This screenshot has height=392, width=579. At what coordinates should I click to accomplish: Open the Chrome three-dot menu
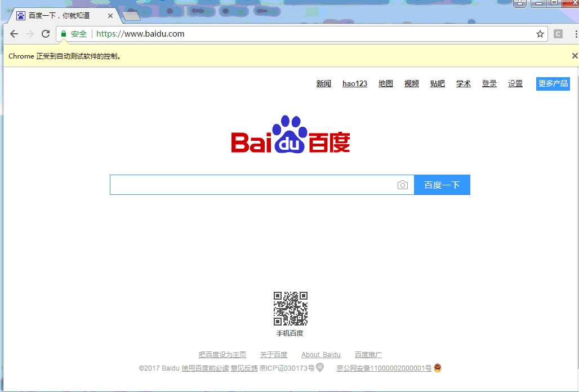click(x=576, y=34)
